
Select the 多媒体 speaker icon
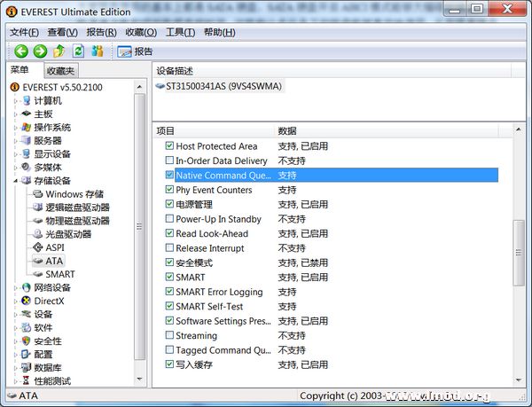click(26, 167)
